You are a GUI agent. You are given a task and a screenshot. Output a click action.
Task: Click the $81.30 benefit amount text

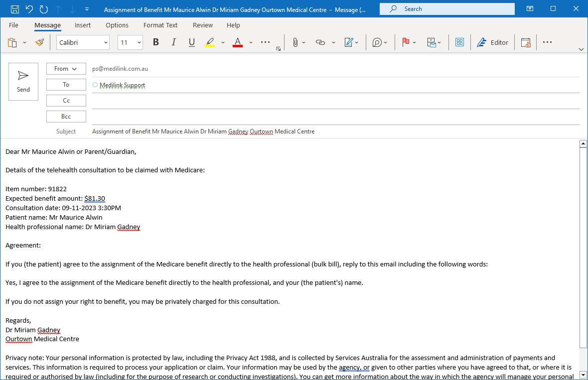point(95,199)
